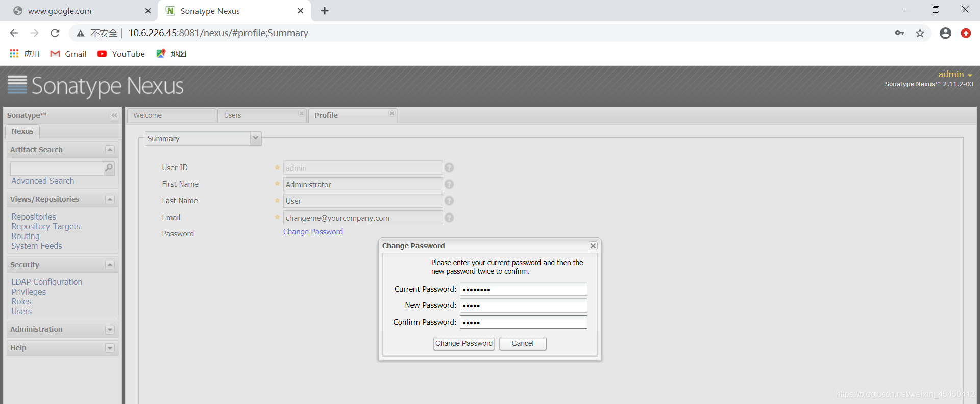Click the Last Name field
The width and height of the screenshot is (980, 404).
[363, 201]
